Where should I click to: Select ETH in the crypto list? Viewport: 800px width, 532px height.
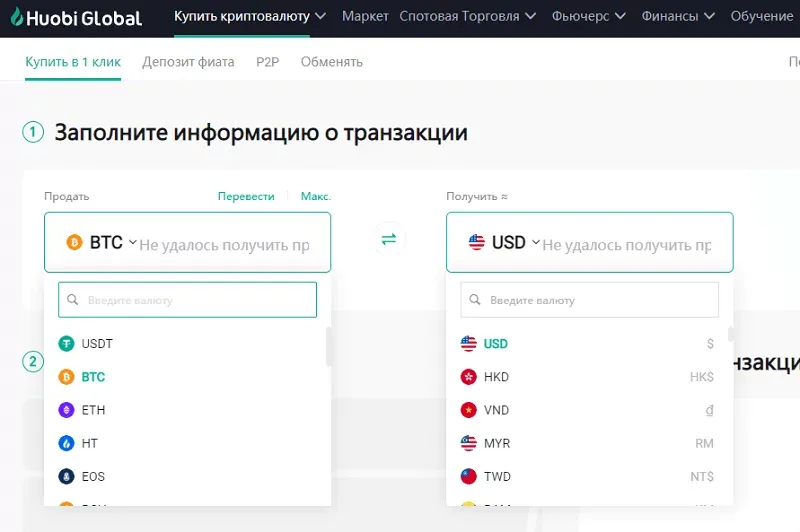tap(187, 410)
